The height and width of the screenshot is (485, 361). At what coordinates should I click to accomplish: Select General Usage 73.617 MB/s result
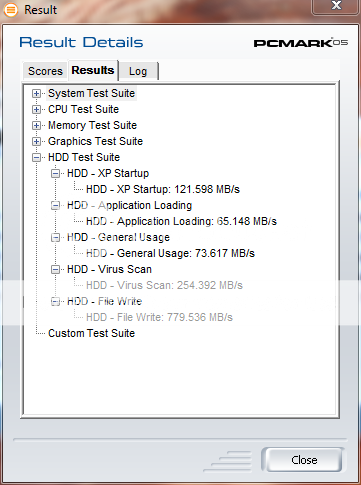point(170,253)
